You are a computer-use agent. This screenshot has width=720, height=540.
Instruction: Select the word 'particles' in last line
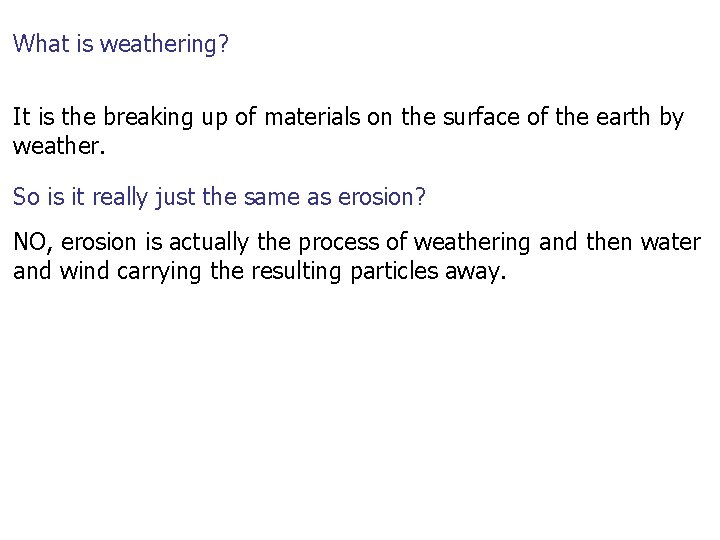pos(394,272)
